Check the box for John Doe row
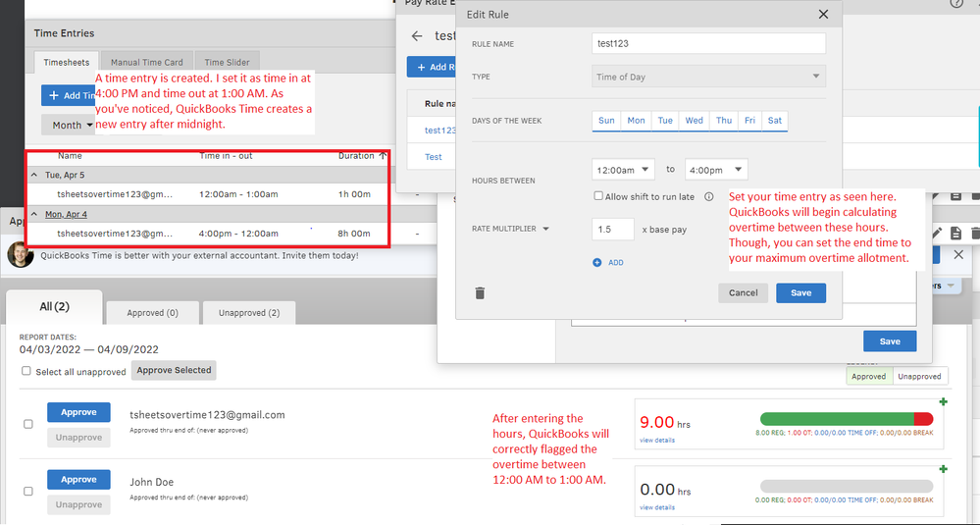Screen dimensions: 980x525 point(28,492)
